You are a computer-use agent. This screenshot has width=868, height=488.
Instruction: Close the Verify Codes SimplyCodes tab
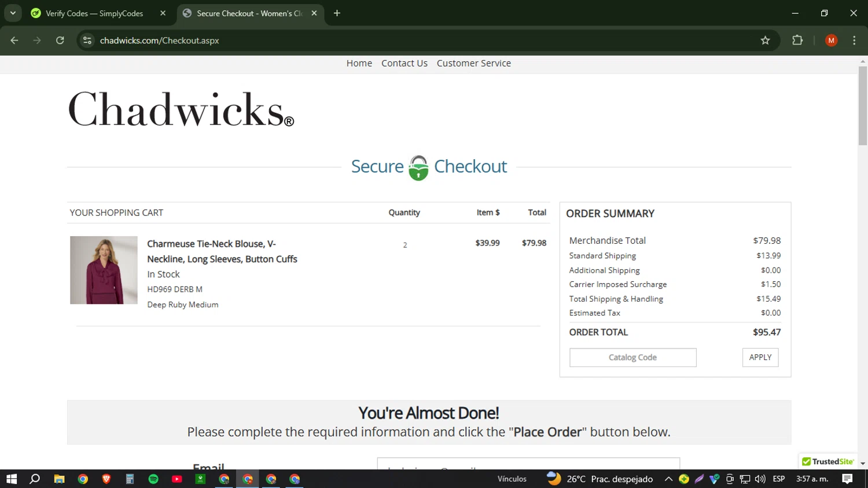163,13
